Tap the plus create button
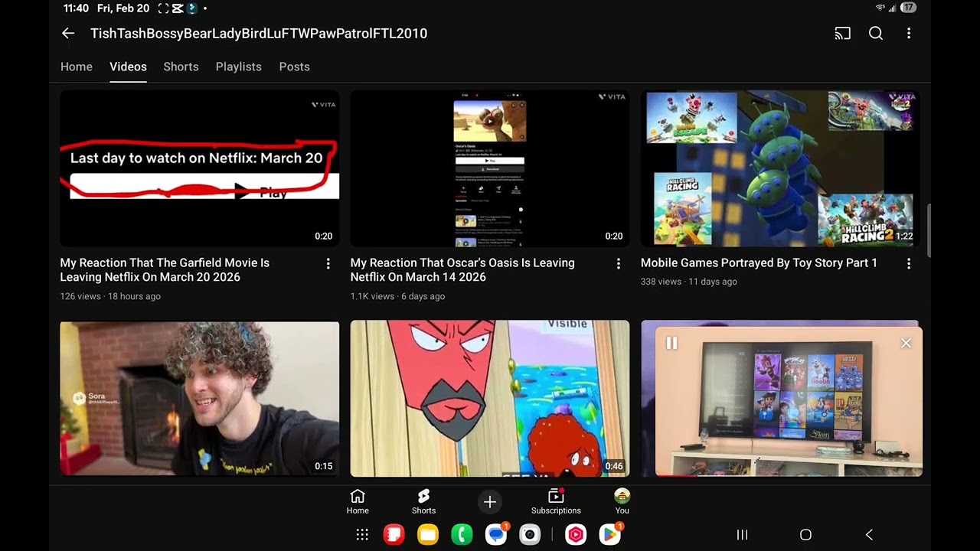 490,502
